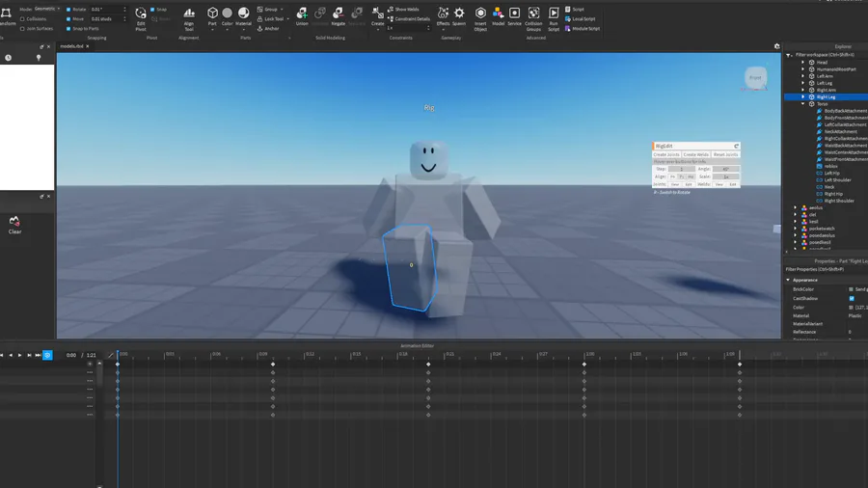Image resolution: width=868 pixels, height=488 pixels.
Task: Select the Left Leg part in Explorer
Action: [x=825, y=83]
